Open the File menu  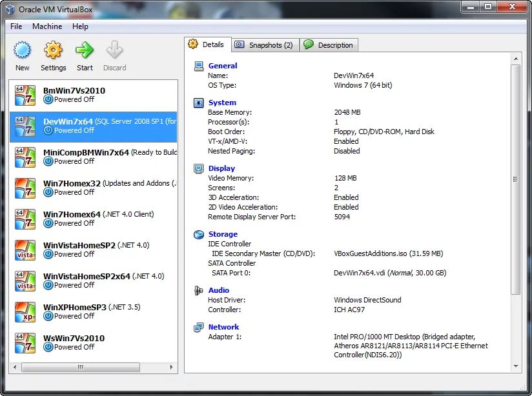tap(16, 26)
